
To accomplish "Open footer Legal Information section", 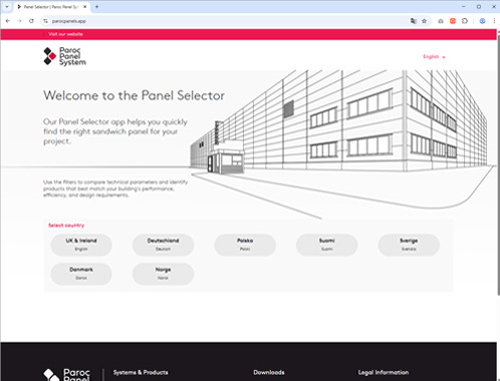I will point(383,372).
